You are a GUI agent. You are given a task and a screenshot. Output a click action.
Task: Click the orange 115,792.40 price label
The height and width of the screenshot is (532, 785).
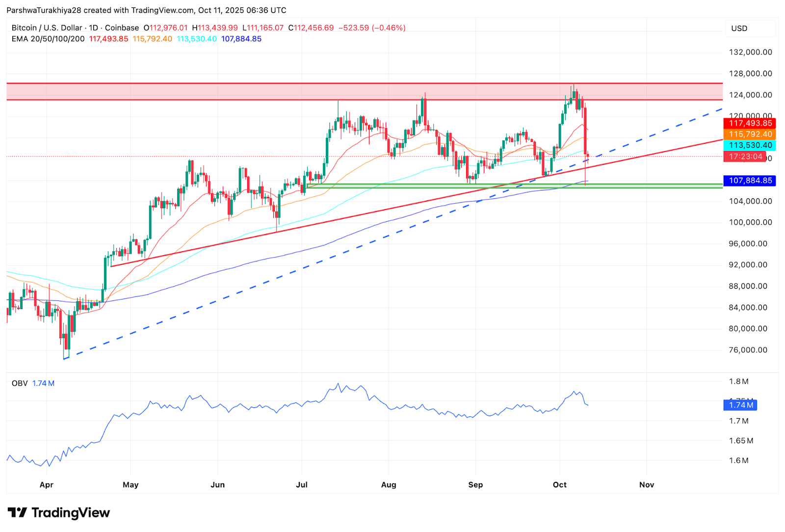coord(750,134)
